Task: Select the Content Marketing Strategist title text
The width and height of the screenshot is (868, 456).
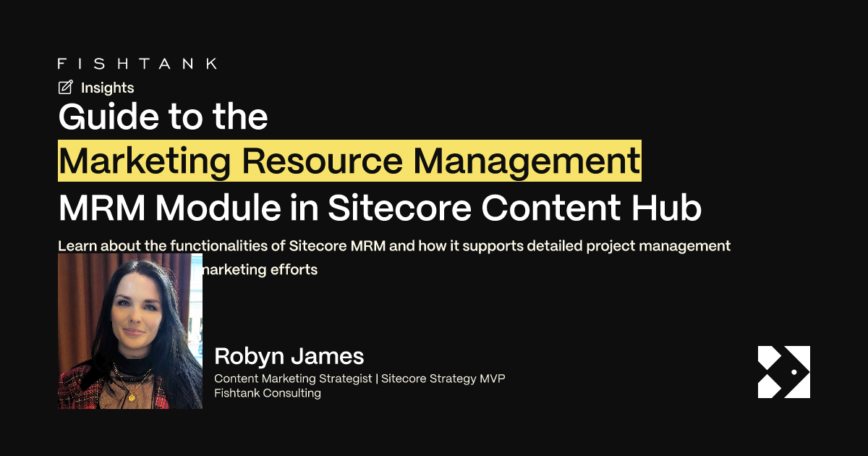Action: (362, 378)
